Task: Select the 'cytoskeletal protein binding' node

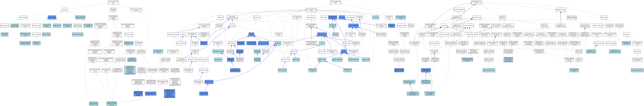Action: pos(15,26)
